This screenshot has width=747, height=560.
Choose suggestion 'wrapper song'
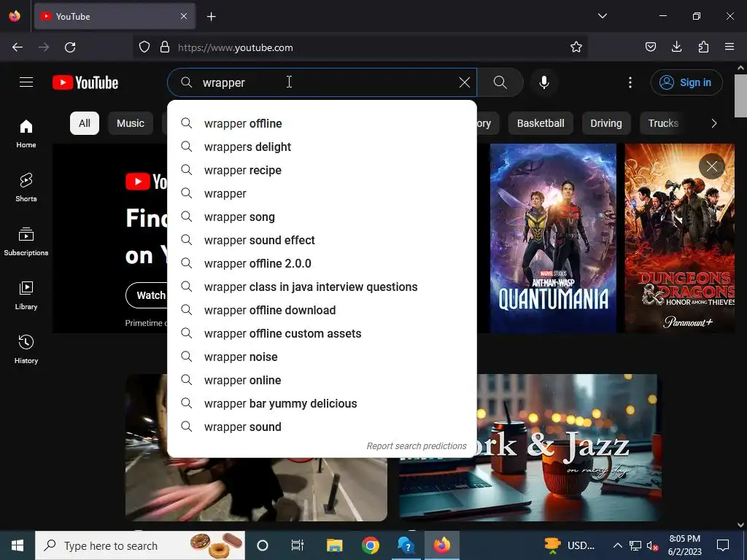pos(322,217)
